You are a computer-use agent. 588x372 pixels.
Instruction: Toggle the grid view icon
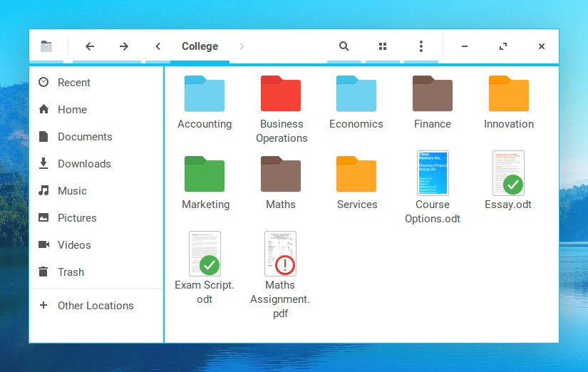click(383, 46)
